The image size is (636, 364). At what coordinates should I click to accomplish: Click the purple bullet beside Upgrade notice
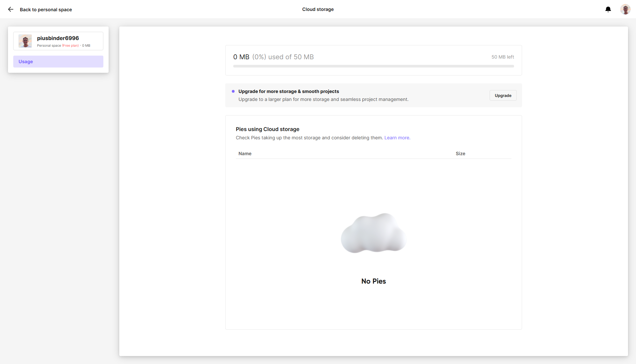(x=233, y=91)
